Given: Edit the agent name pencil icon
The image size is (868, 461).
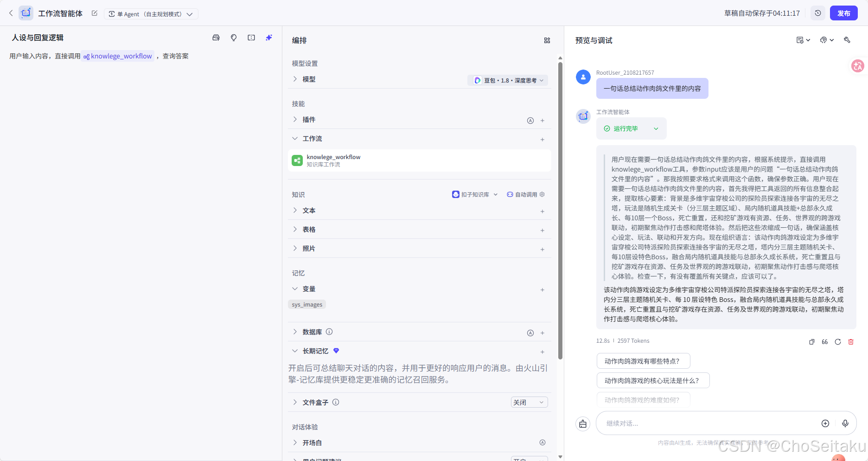Looking at the screenshot, I should (x=95, y=13).
